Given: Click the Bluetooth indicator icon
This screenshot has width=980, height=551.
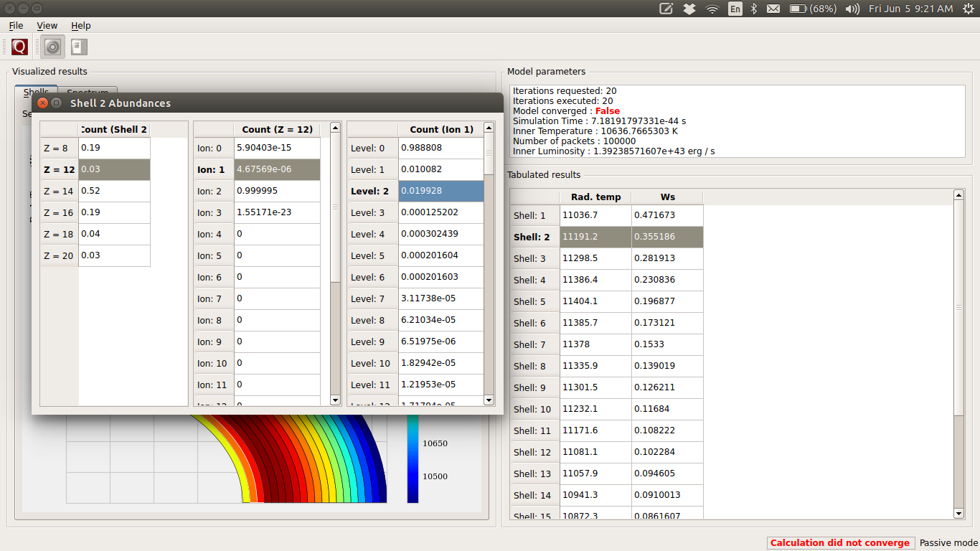Looking at the screenshot, I should [x=754, y=9].
